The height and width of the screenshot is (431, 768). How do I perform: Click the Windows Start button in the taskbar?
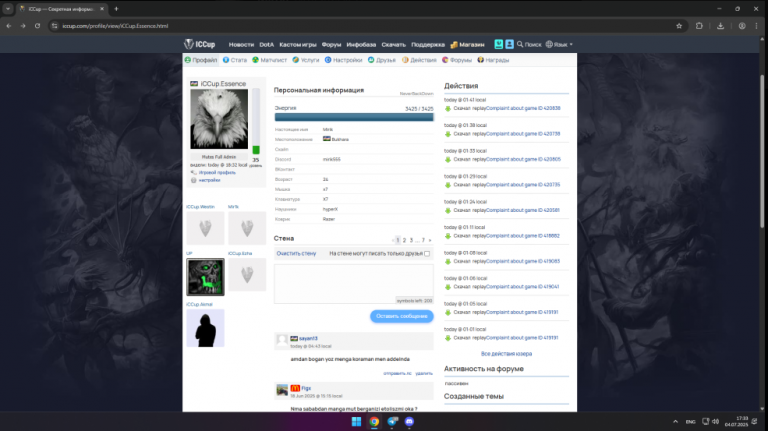point(357,421)
